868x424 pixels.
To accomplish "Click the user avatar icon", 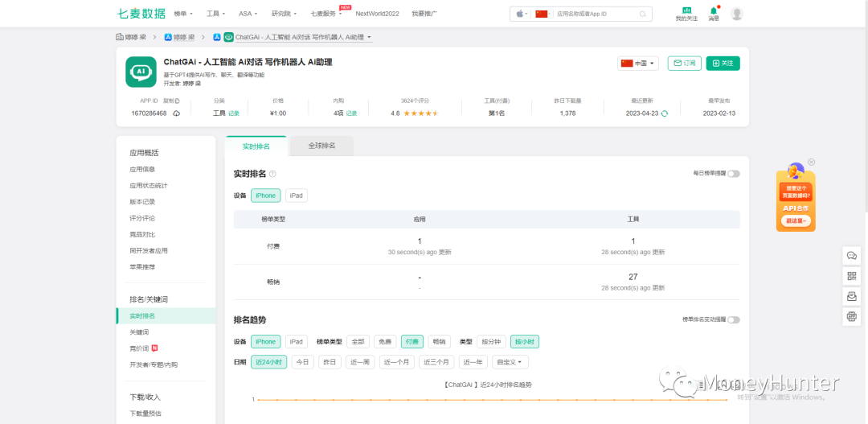I will click(736, 14).
